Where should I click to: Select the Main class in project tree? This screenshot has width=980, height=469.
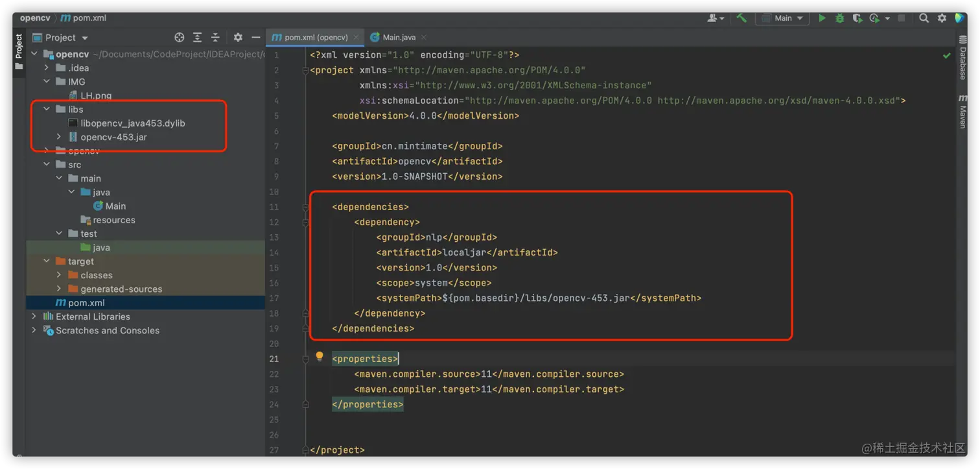[x=109, y=206]
